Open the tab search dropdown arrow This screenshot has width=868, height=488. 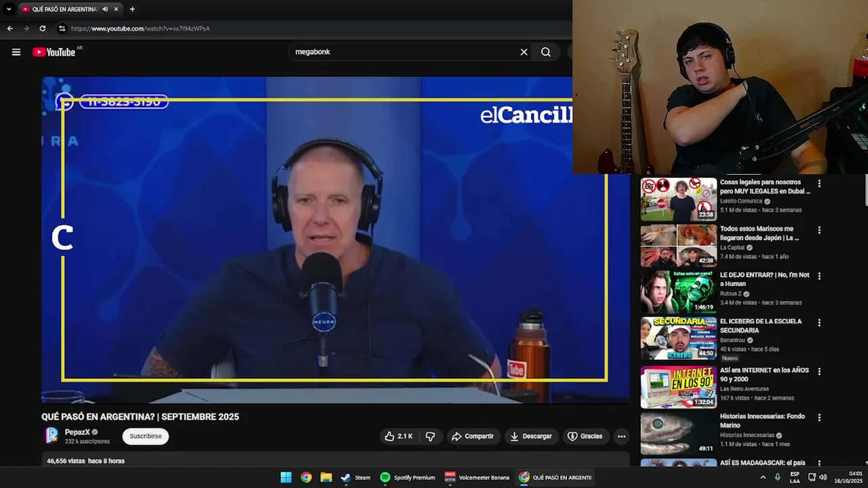(x=9, y=9)
